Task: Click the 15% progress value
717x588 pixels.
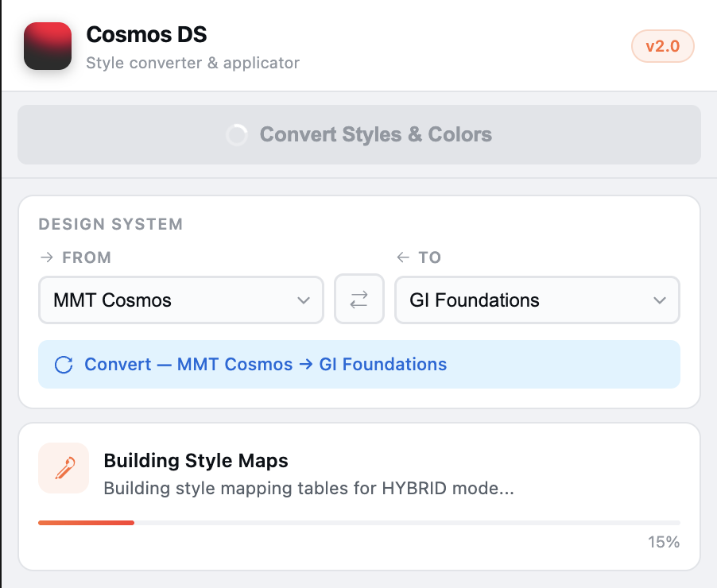Action: pyautogui.click(x=664, y=542)
